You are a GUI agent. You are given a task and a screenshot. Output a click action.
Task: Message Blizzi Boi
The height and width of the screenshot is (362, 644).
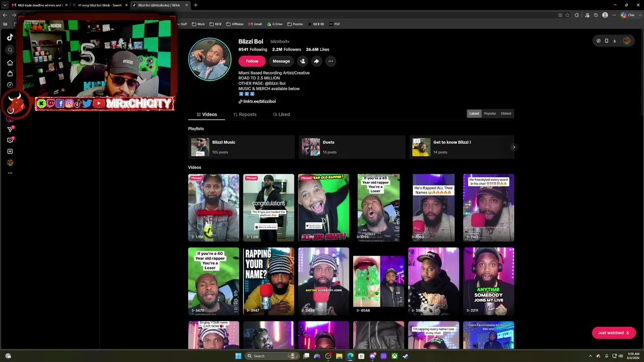click(281, 61)
